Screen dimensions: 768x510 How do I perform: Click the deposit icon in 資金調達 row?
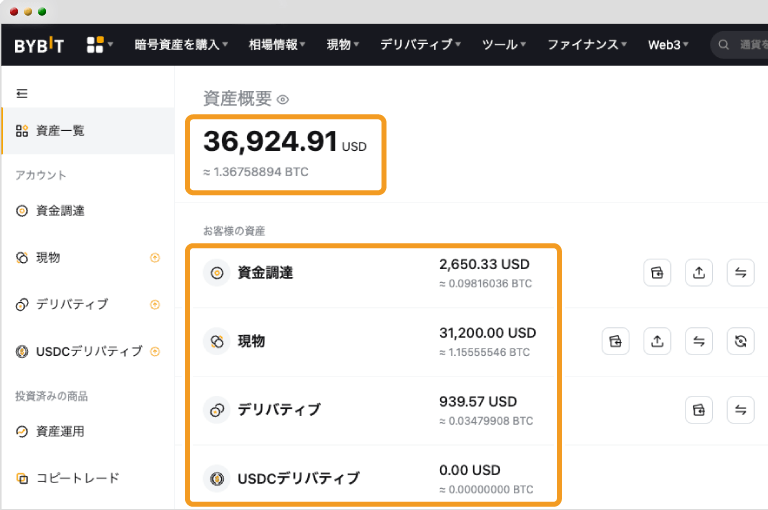click(657, 273)
